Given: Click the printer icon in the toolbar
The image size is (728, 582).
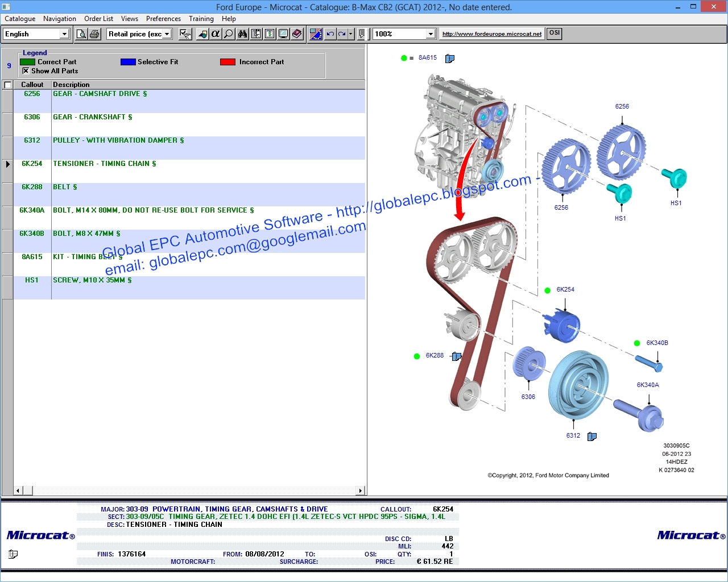Looking at the screenshot, I should pos(94,34).
